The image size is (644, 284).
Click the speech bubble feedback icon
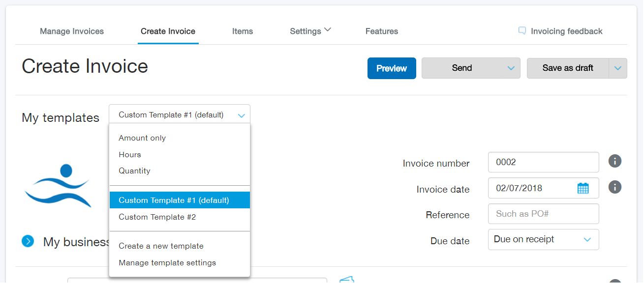tap(522, 31)
